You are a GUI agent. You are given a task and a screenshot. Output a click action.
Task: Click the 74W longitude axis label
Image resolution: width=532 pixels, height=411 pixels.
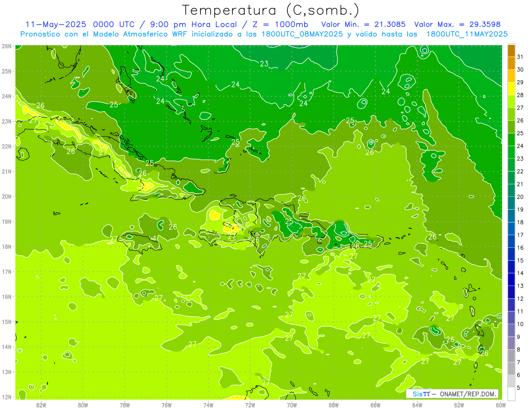tap(208, 405)
